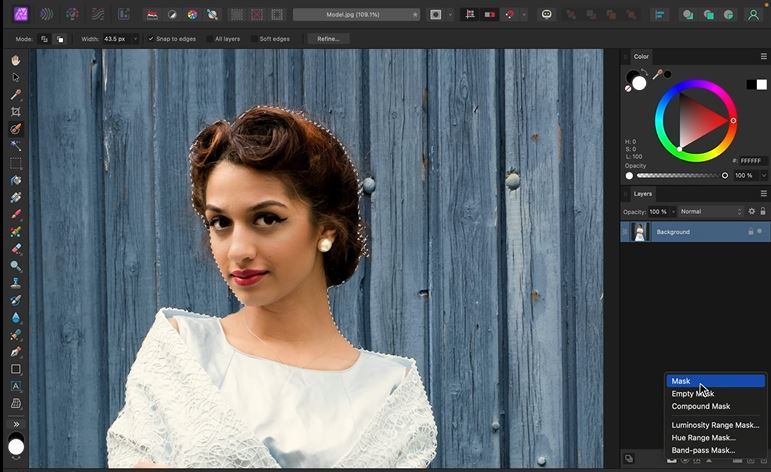
Task: Set selection mode to Add
Action: (44, 39)
